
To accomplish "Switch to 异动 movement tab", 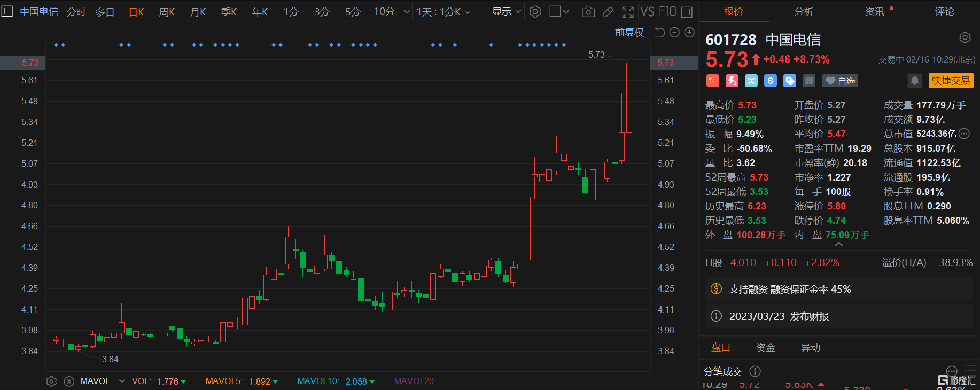I will point(811,348).
